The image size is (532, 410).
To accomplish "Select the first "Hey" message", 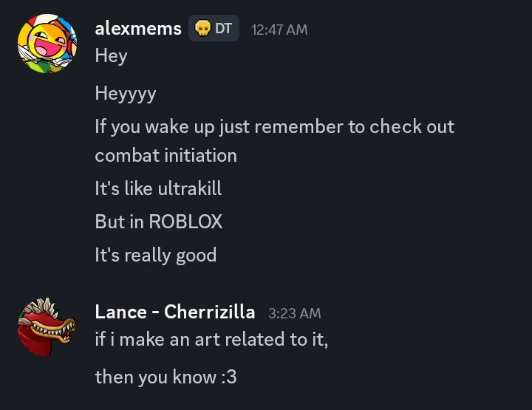I will tap(112, 56).
